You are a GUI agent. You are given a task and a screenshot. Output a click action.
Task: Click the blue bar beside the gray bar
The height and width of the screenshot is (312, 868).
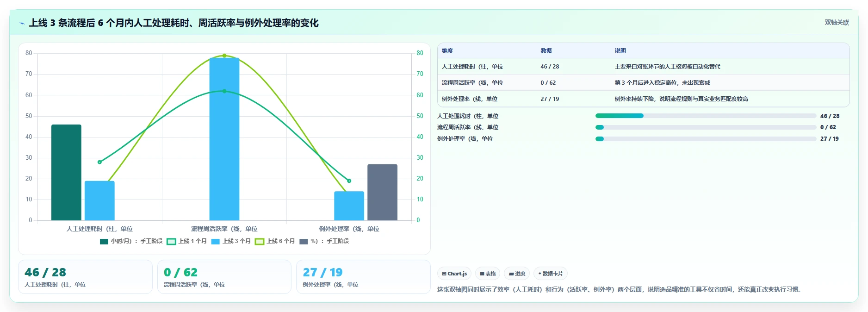pos(349,206)
